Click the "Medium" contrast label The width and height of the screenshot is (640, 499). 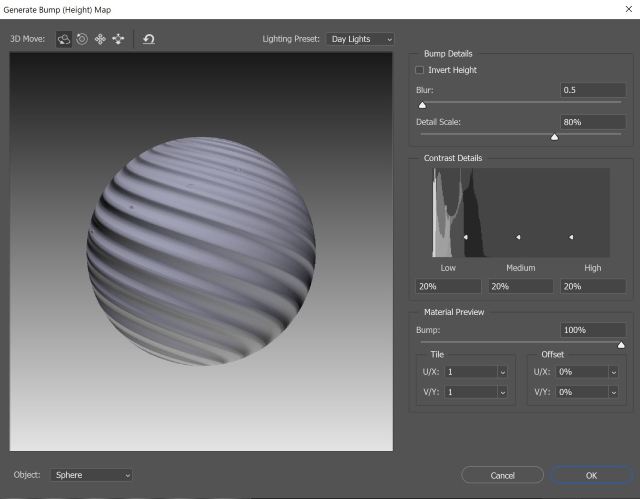click(520, 268)
